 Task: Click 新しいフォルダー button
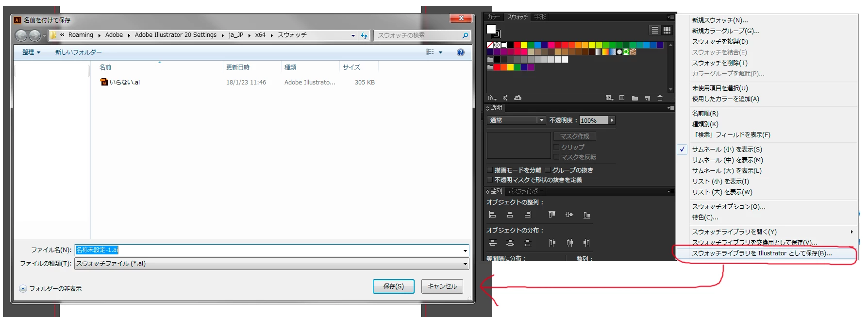(x=78, y=52)
